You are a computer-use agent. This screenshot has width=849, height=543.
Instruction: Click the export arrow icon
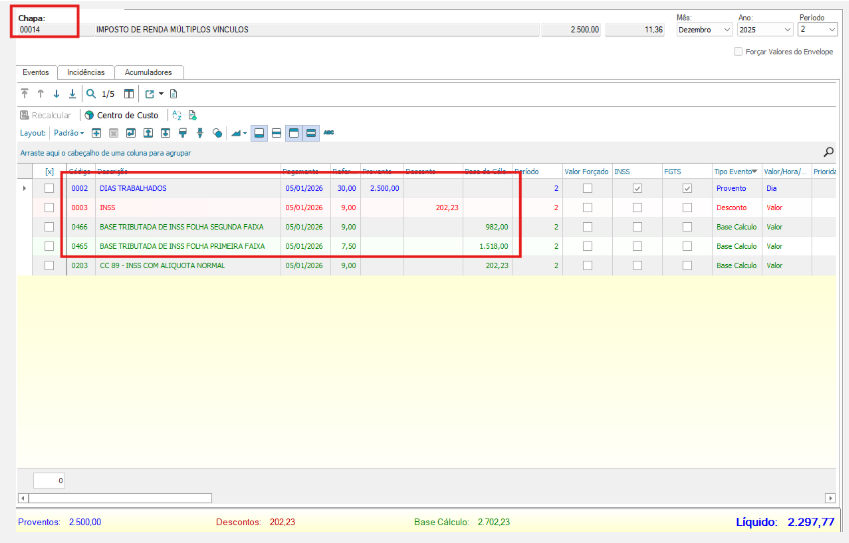tap(149, 94)
